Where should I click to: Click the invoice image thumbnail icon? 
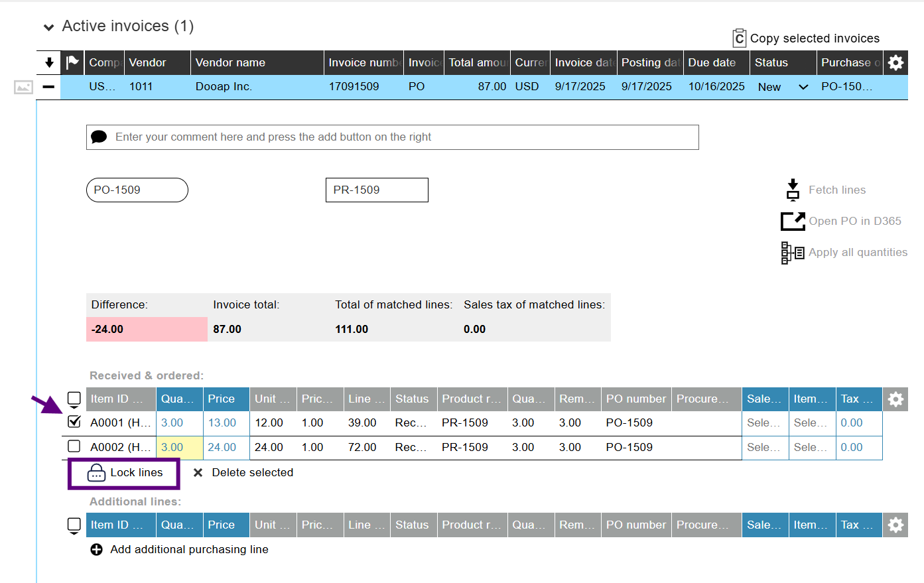[x=23, y=87]
